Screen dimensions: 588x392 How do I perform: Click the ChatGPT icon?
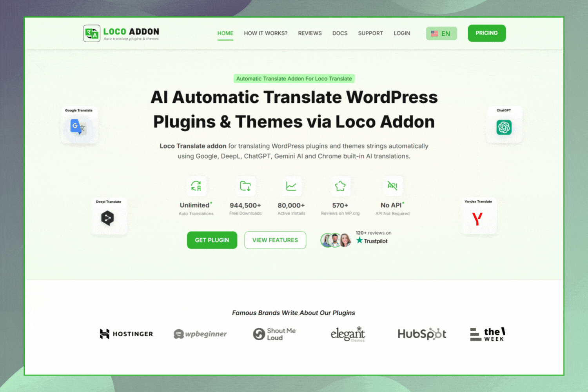point(504,127)
